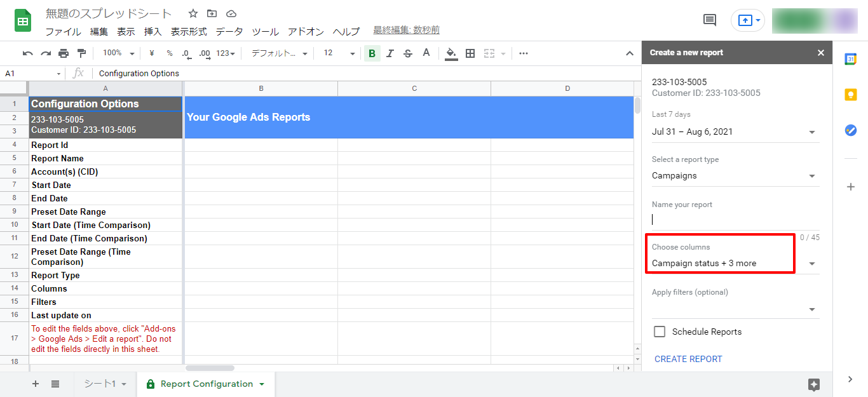
Task: Open the comment history icon
Action: pos(710,20)
